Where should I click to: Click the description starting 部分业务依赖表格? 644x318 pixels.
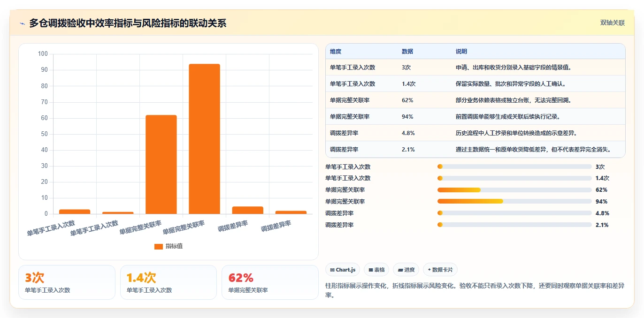click(514, 100)
